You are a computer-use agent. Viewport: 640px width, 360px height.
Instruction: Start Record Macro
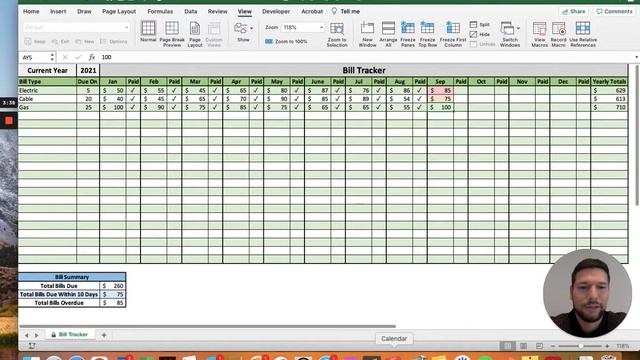click(x=558, y=33)
